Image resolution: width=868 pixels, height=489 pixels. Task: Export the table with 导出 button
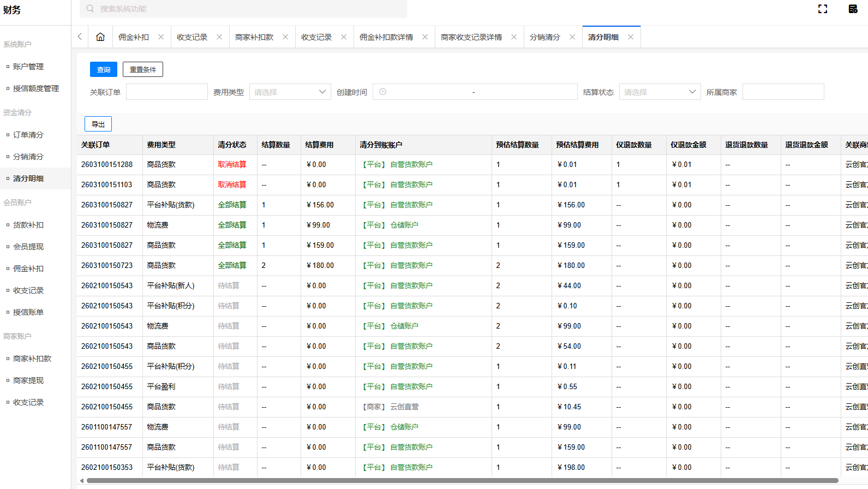98,124
